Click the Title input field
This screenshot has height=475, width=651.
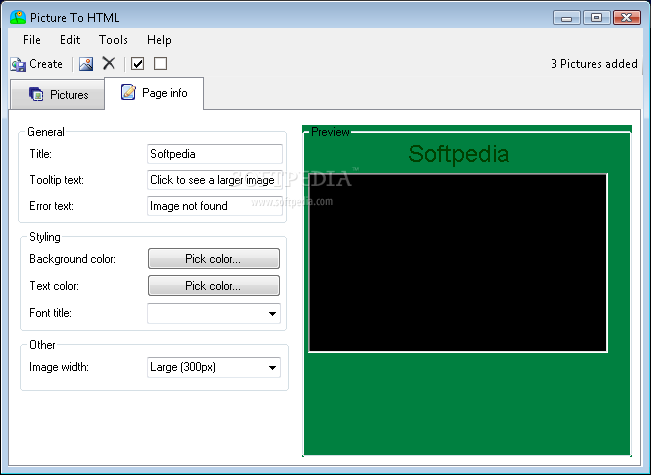215,154
